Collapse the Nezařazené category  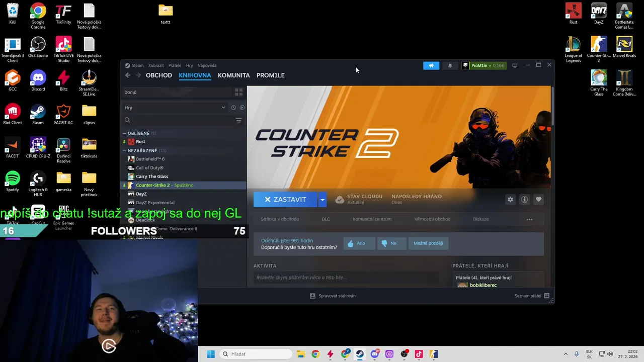(124, 150)
